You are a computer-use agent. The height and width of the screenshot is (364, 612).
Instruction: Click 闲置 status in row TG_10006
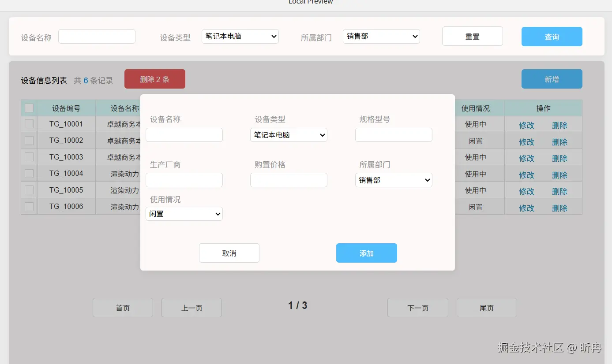click(x=475, y=207)
